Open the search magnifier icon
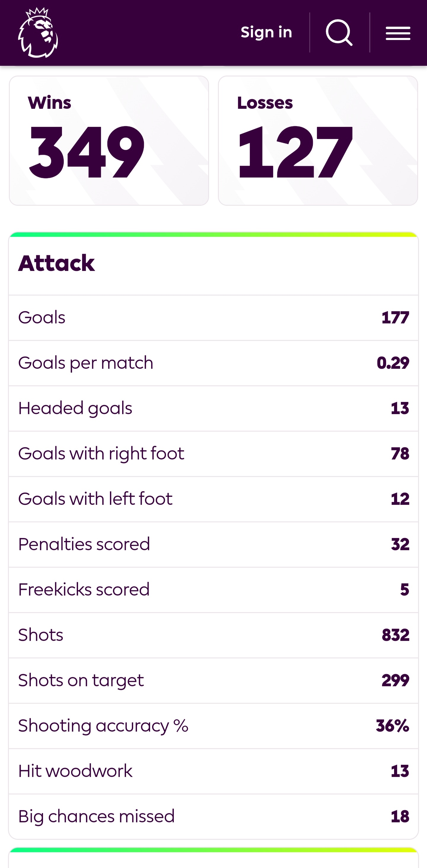Viewport: 427px width, 868px height. click(x=339, y=33)
